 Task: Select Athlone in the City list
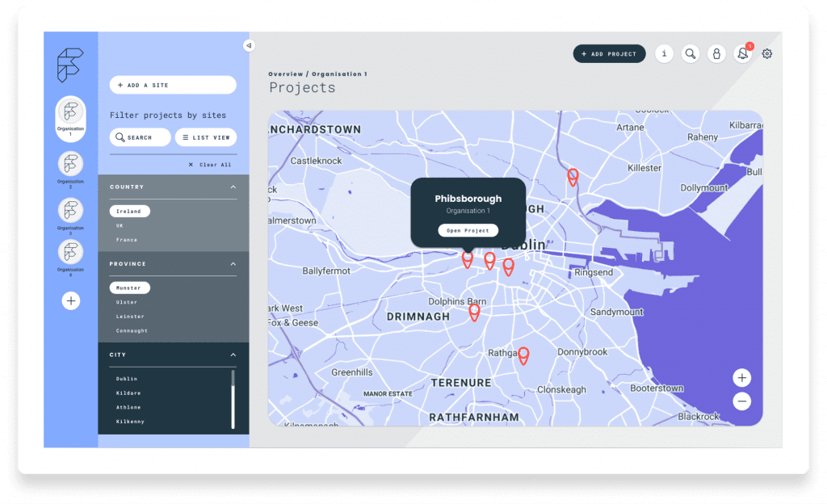coord(128,407)
